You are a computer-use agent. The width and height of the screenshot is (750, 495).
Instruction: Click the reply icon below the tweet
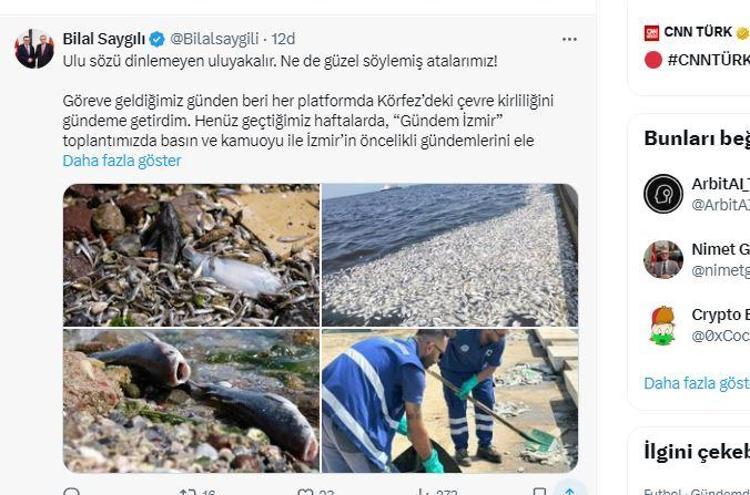pyautogui.click(x=71, y=492)
